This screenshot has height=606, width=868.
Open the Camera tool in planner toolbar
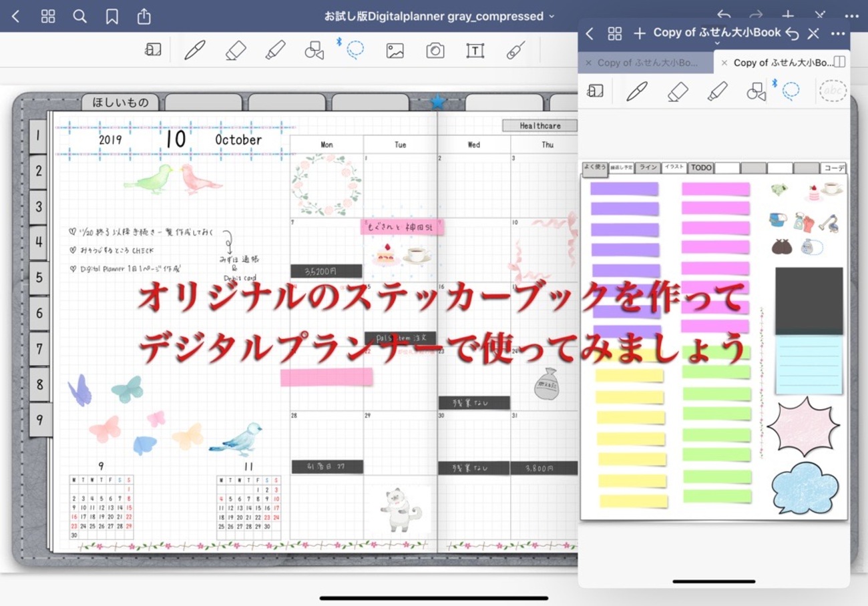435,51
